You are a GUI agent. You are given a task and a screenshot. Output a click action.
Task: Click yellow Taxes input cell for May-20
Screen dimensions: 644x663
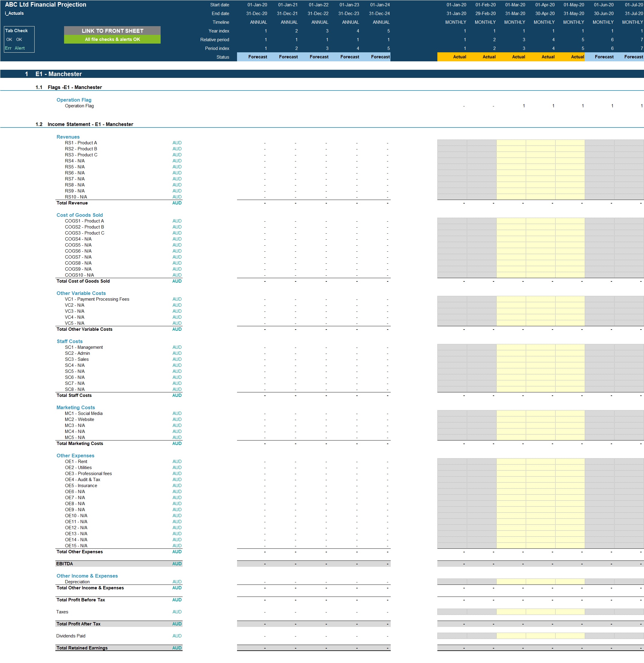570,612
